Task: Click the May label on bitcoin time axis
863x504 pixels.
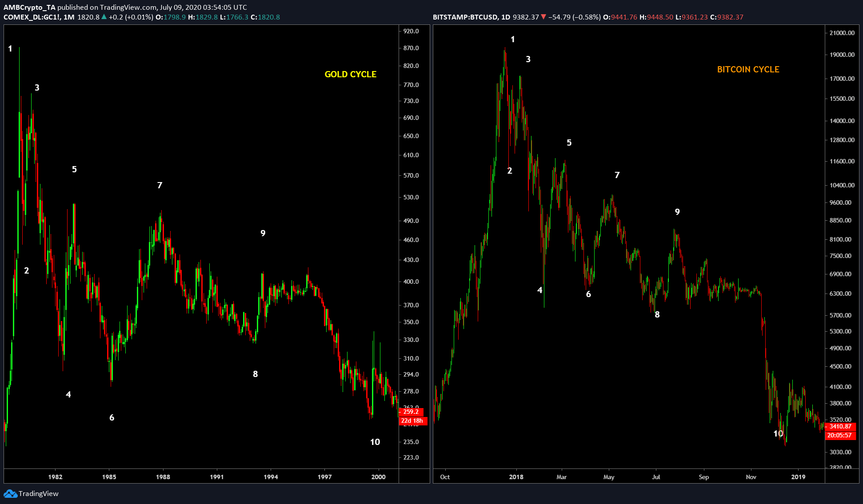Action: tap(609, 477)
